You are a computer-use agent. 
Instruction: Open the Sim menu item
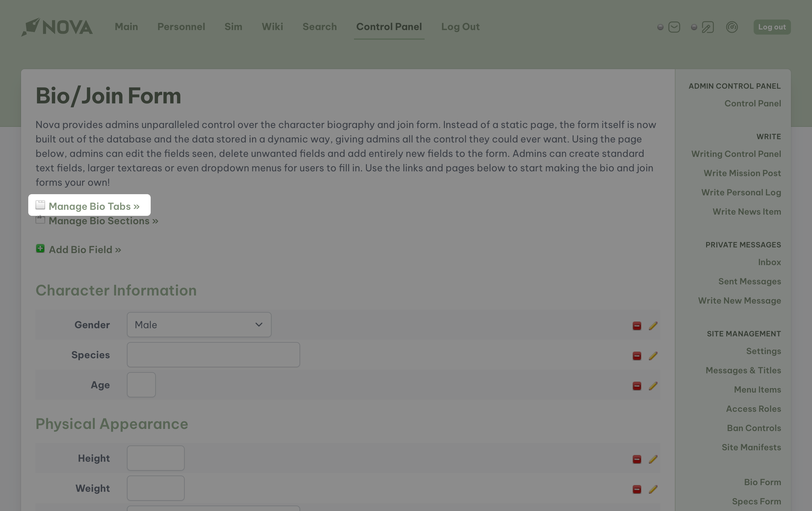click(233, 27)
